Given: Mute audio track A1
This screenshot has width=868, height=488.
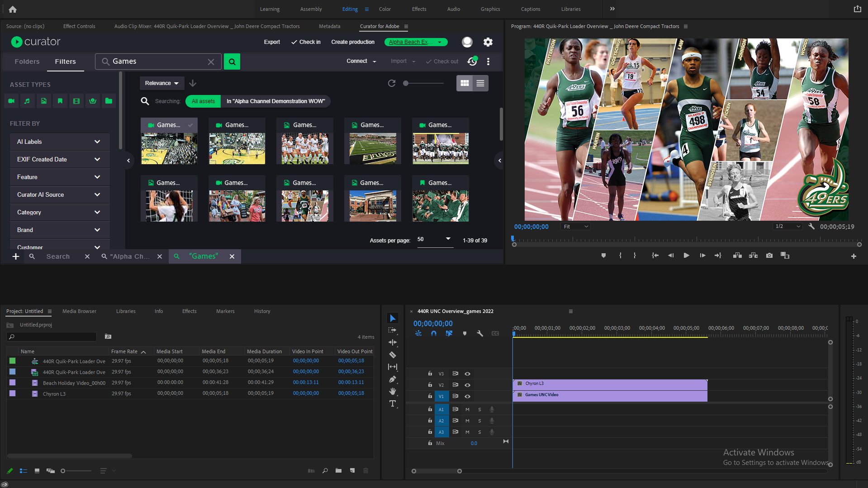Looking at the screenshot, I should point(468,409).
